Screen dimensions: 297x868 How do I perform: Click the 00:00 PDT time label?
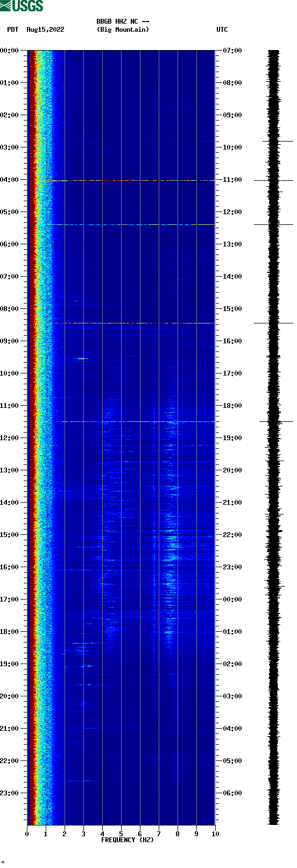tap(9, 51)
